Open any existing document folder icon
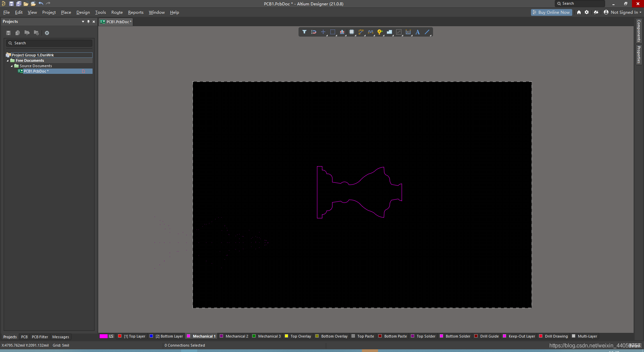Image resolution: width=644 pixels, height=352 pixels. pyautogui.click(x=26, y=4)
